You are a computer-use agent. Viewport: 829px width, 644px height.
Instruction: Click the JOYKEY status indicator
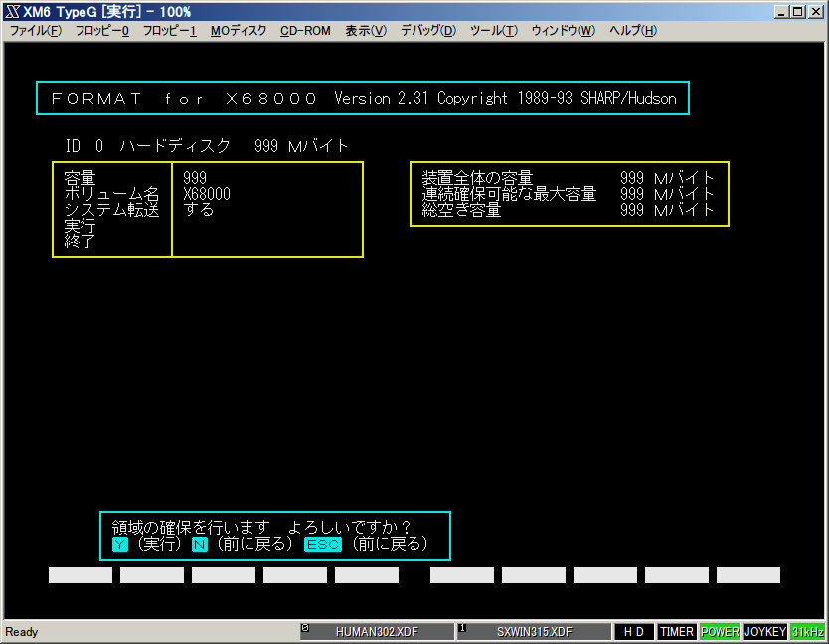click(765, 632)
